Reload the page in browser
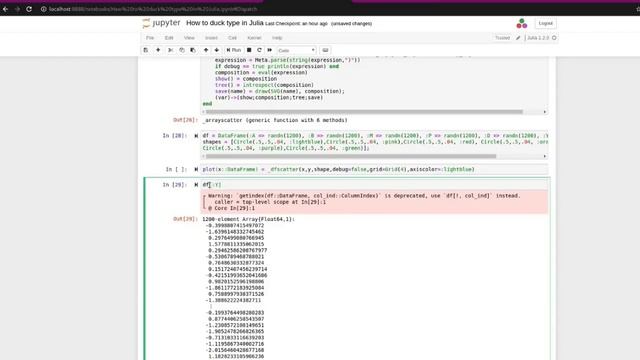Screen dimensions: 640x360 click(x=29, y=9)
